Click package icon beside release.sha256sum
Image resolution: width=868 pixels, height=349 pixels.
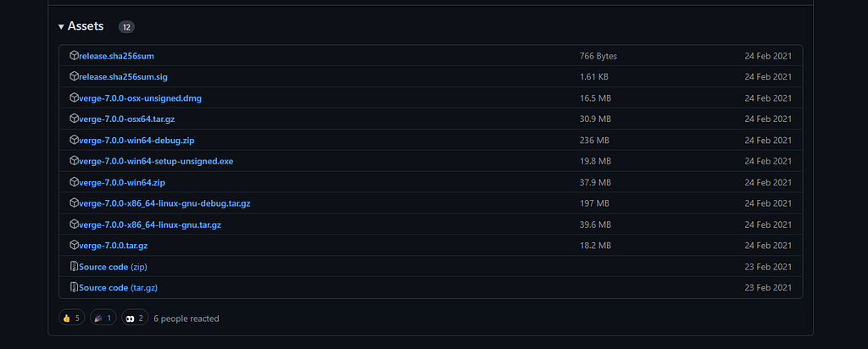[75, 56]
